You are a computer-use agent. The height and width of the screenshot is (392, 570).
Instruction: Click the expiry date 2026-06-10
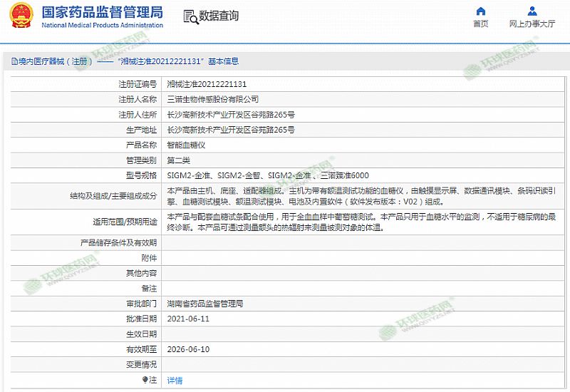[188, 349]
